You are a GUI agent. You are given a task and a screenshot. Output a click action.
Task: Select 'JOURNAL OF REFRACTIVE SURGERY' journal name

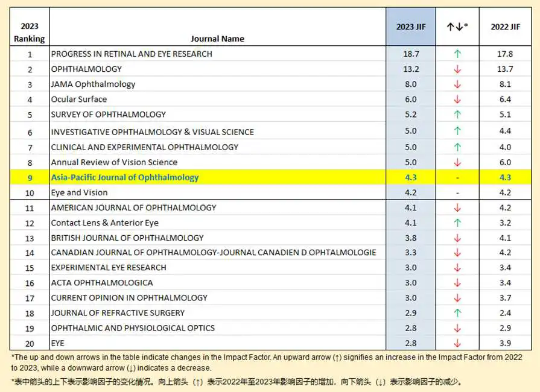[118, 313]
